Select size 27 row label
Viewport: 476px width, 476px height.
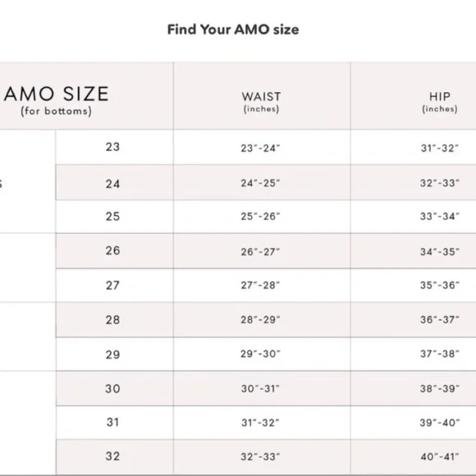pos(112,286)
